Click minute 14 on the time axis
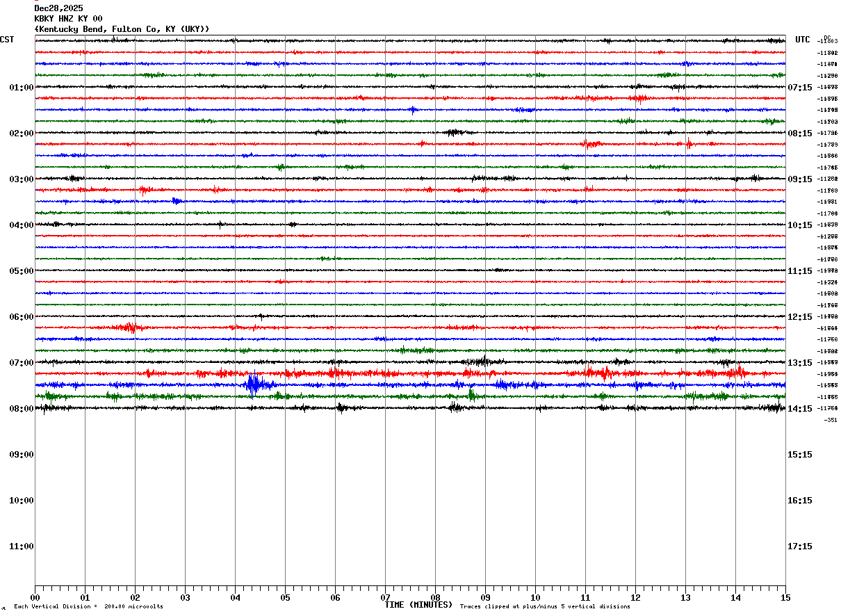The width and height of the screenshot is (841, 616). 735,597
